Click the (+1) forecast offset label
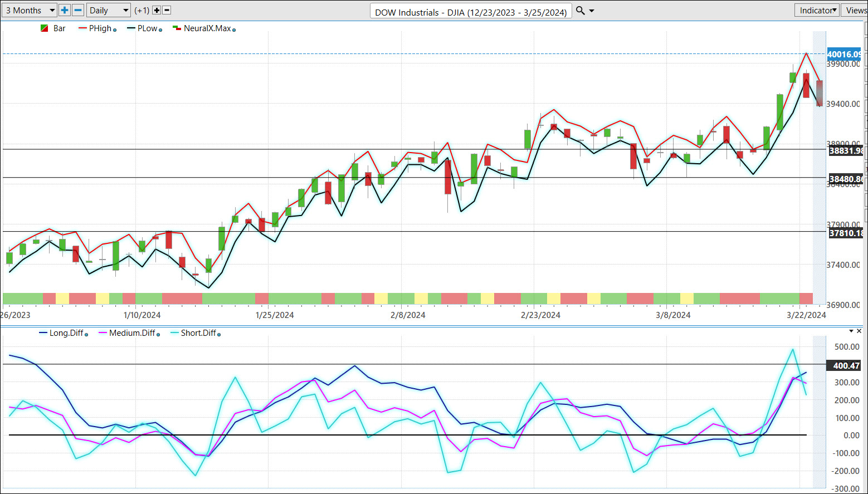Image resolution: width=868 pixels, height=494 pixels. 142,11
